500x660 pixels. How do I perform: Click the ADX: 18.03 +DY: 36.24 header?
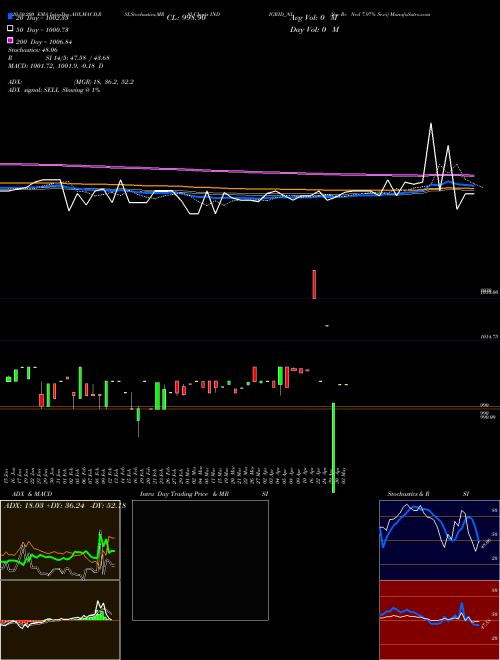pyautogui.click(x=64, y=506)
